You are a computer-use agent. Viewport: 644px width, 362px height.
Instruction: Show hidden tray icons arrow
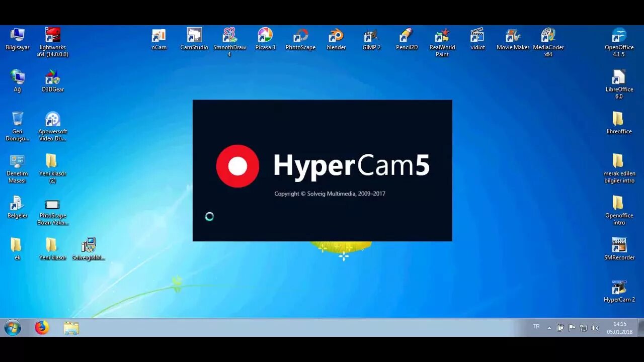[x=549, y=328]
